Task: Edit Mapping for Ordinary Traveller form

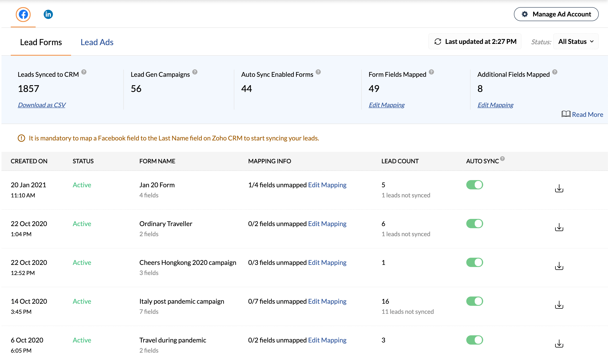Action: (327, 224)
